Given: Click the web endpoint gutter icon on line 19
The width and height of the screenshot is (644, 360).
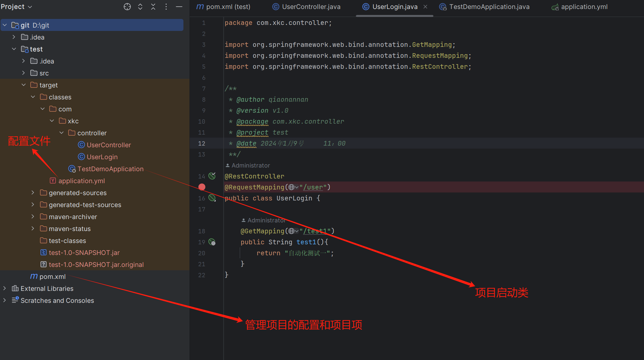Looking at the screenshot, I should point(212,242).
